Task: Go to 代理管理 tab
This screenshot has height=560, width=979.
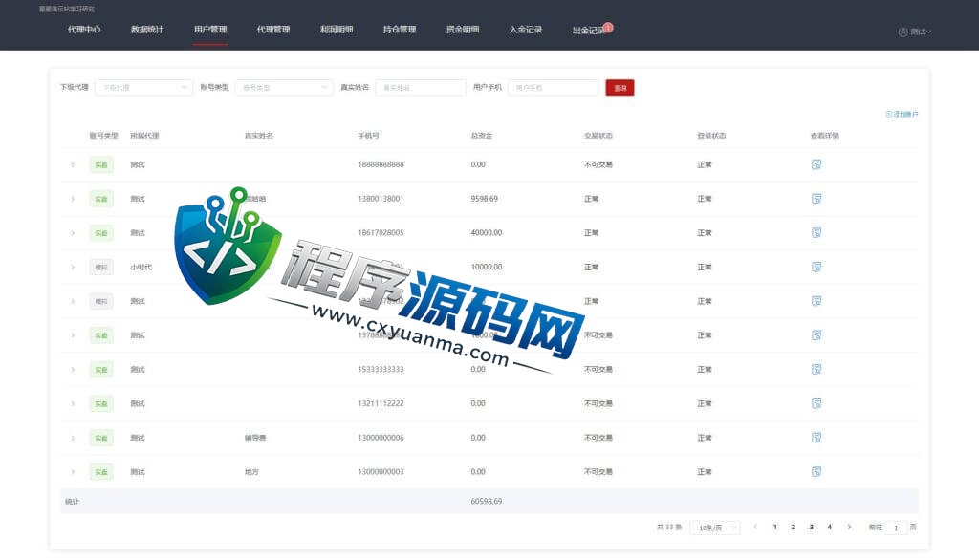Action: 273,30
